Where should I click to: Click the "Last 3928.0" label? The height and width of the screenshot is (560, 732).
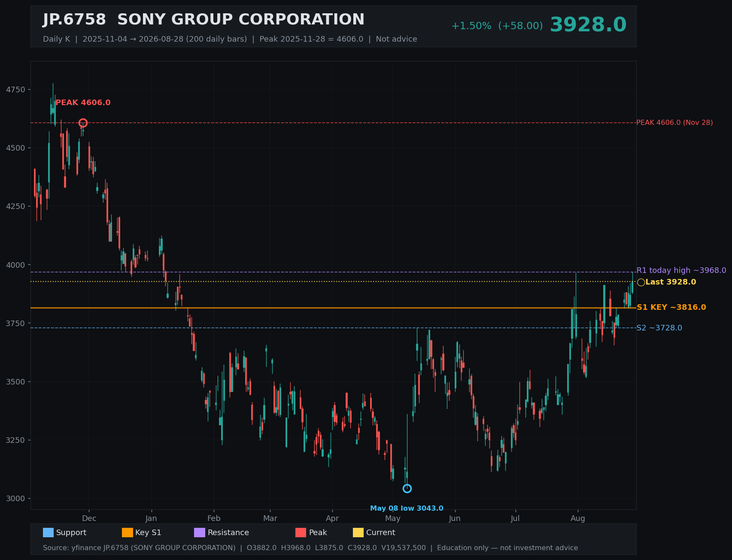click(x=671, y=282)
